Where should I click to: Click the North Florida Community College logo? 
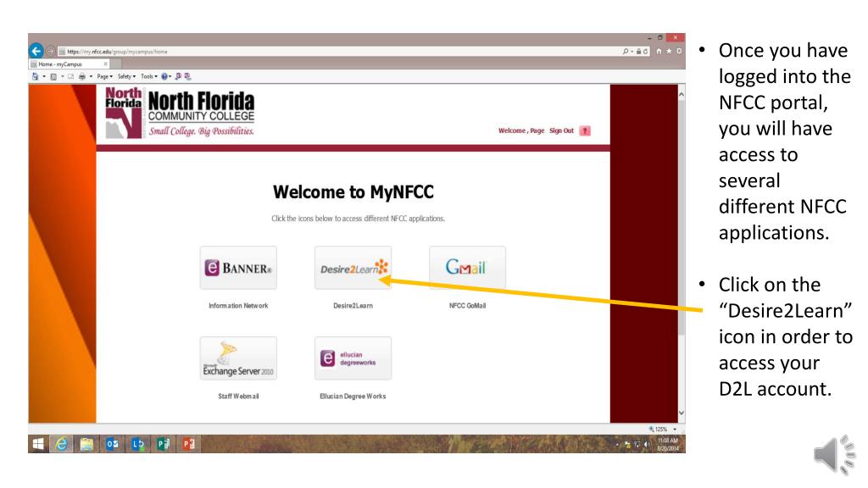[180, 113]
